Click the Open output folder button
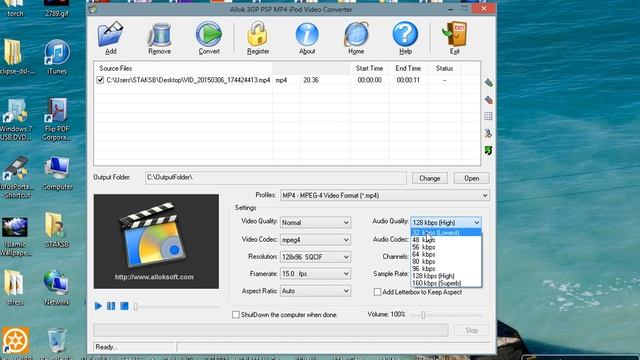 pos(471,178)
